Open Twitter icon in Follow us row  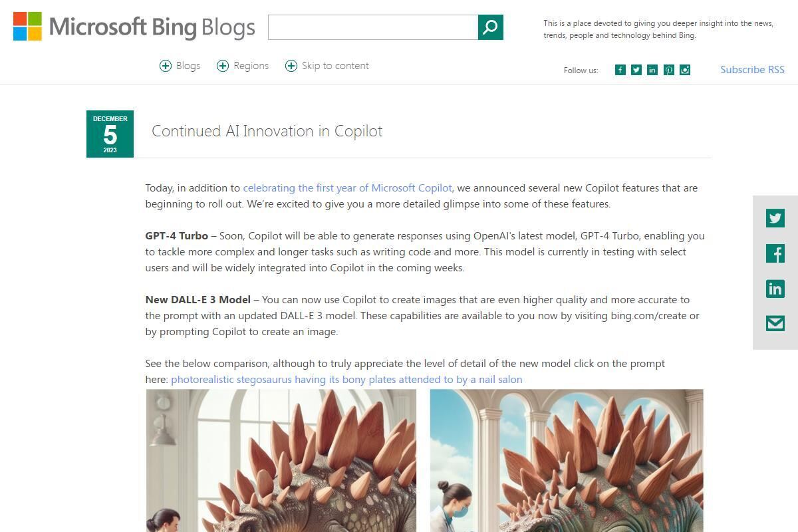[636, 70]
